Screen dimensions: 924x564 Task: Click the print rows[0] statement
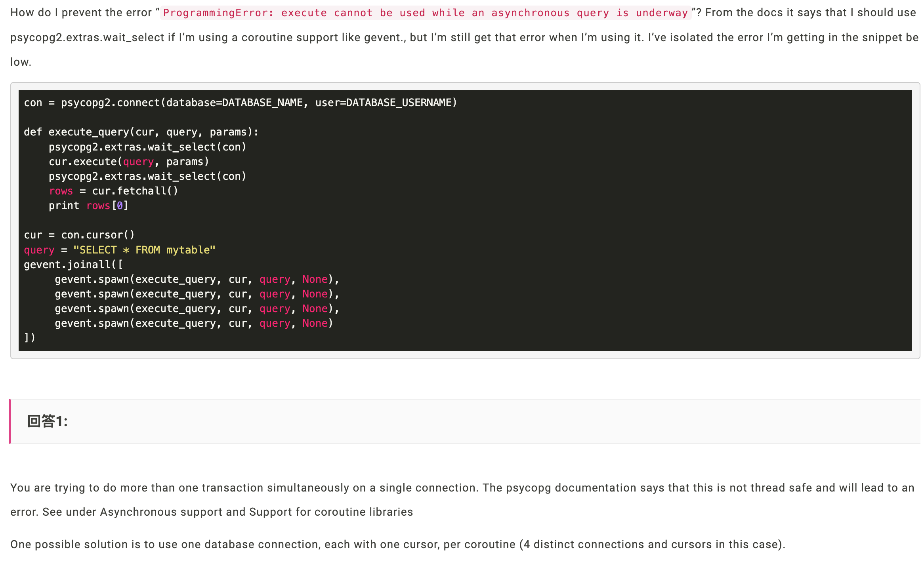[x=88, y=206]
